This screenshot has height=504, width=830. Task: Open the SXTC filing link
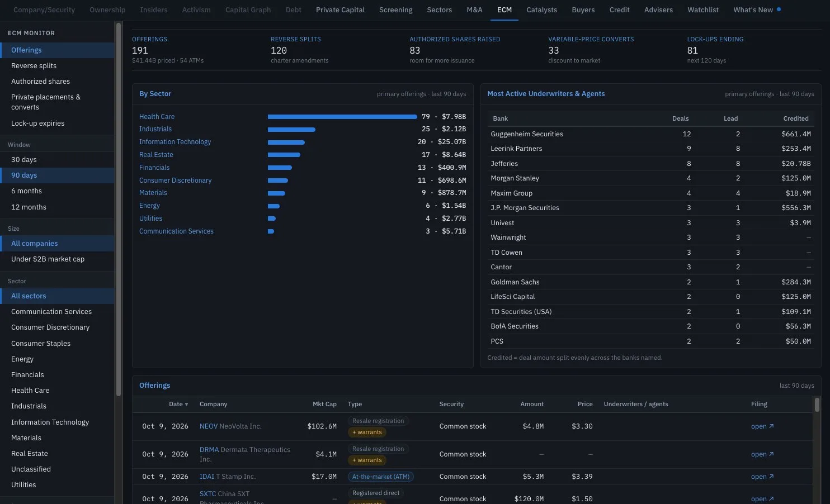[x=762, y=499]
